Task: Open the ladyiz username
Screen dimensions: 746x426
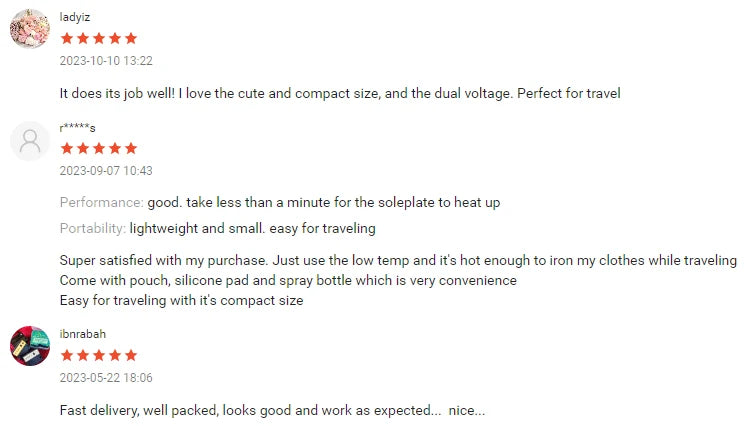Action: [75, 17]
